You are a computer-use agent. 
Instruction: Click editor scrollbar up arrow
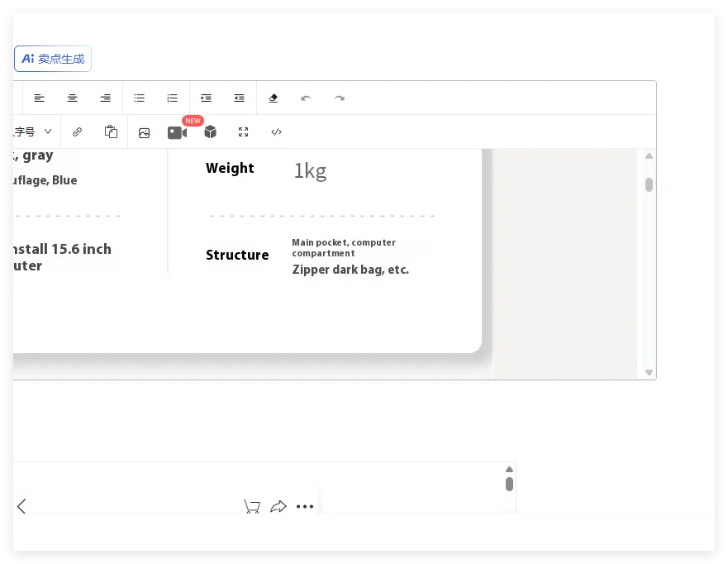[649, 156]
